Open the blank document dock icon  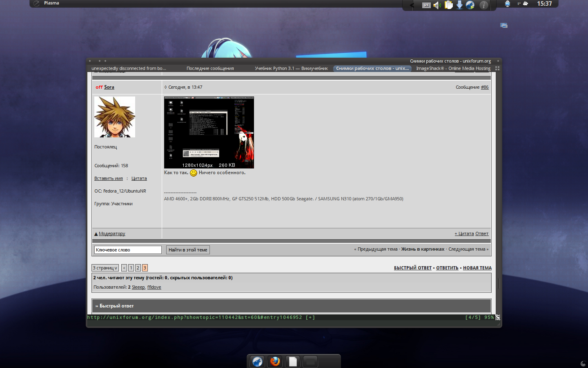pyautogui.click(x=293, y=361)
